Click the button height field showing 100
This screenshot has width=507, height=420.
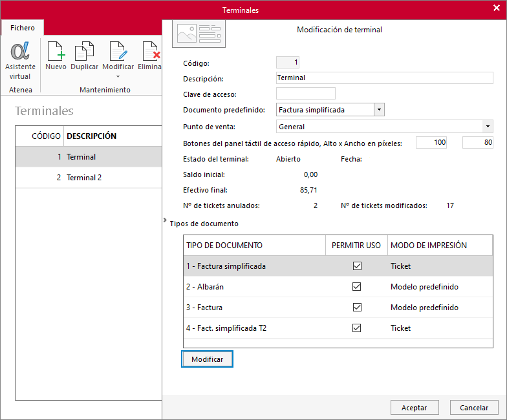pos(431,142)
